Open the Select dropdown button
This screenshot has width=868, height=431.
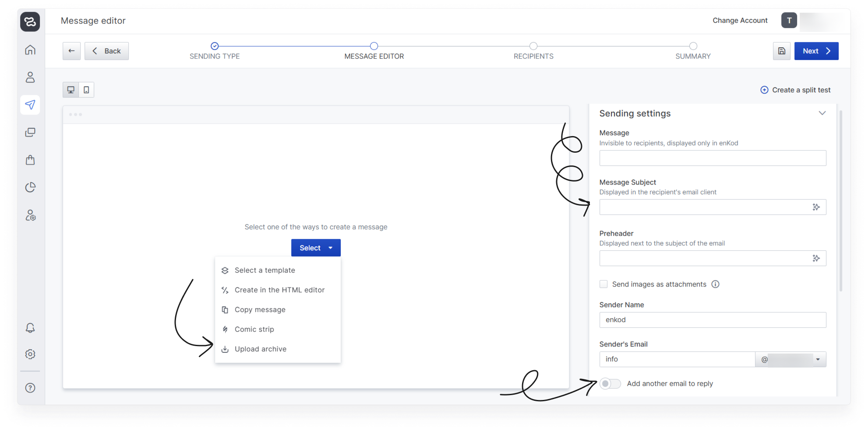click(x=316, y=248)
